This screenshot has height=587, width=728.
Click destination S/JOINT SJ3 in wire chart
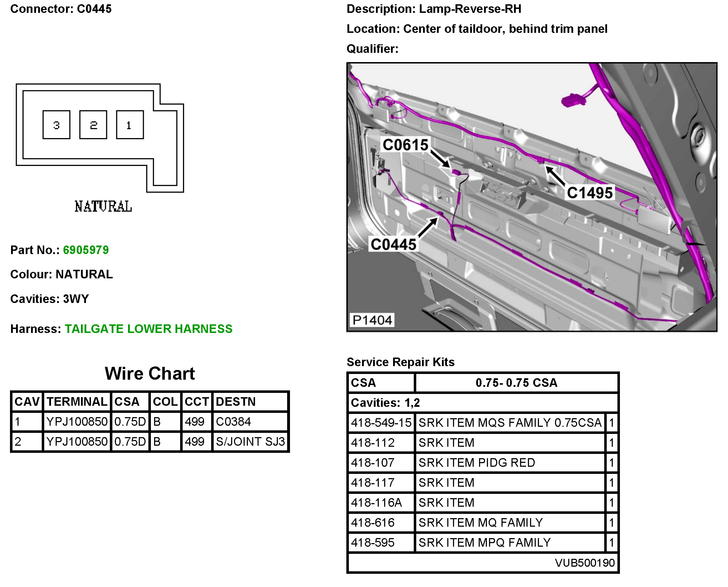(x=250, y=442)
